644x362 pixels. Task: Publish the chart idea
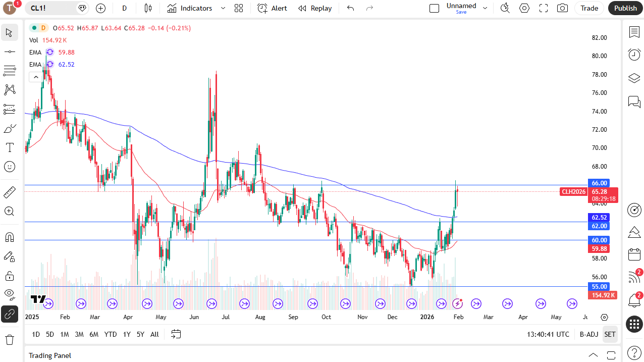[x=625, y=8]
